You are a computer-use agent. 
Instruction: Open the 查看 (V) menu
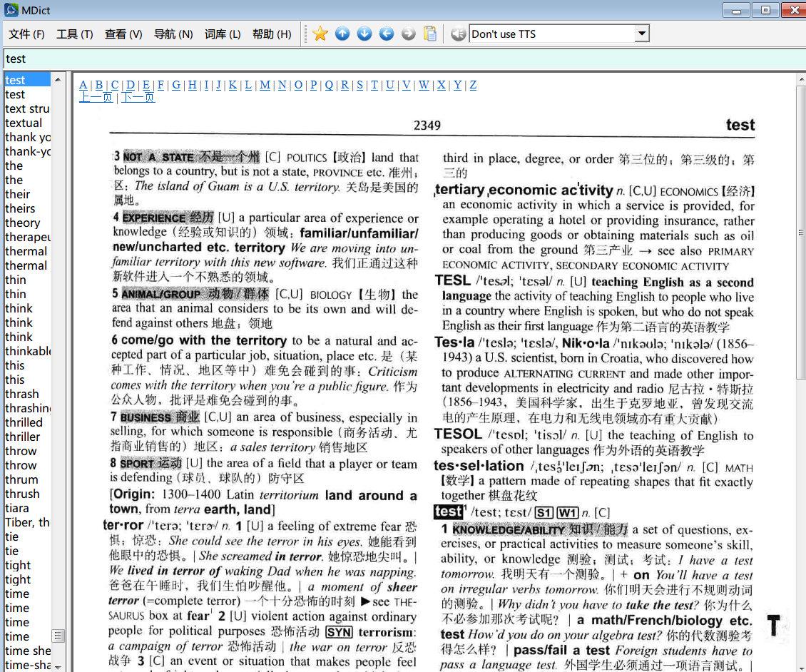(x=123, y=34)
